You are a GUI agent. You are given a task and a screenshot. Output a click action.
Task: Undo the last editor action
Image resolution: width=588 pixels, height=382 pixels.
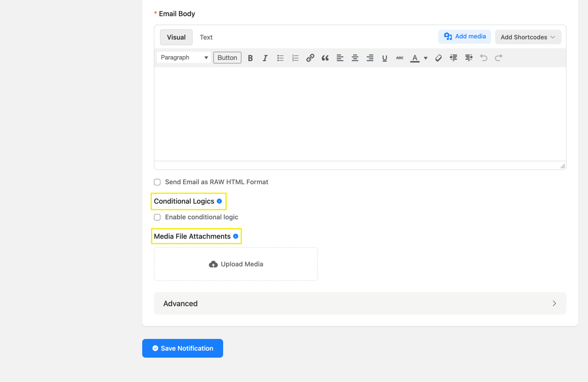483,58
